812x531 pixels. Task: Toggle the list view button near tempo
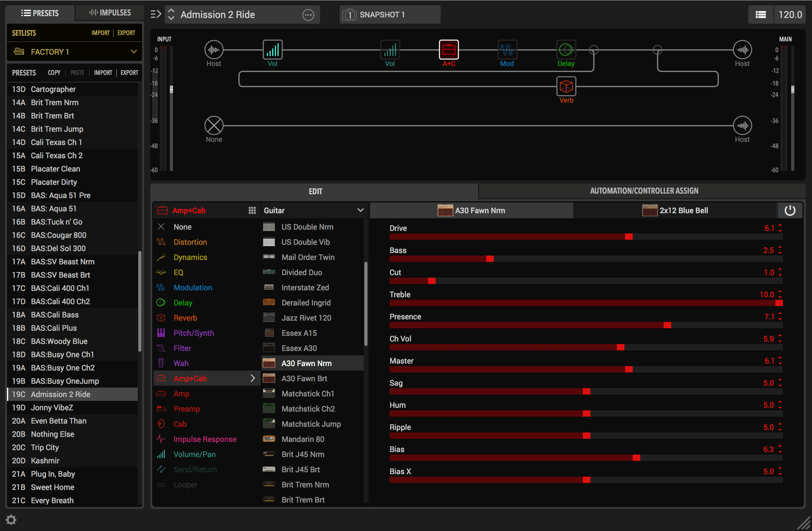coord(761,15)
